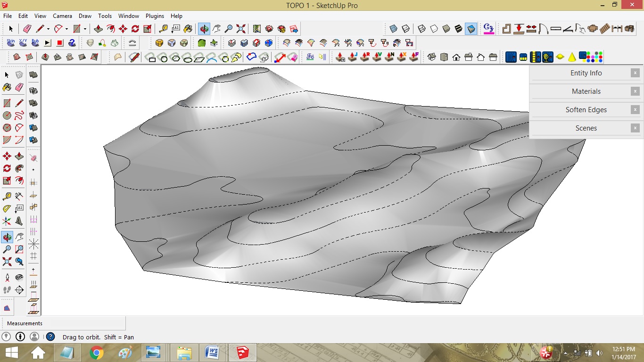The height and width of the screenshot is (362, 644).
Task: Click the Zoom Extents icon
Action: [x=241, y=29]
